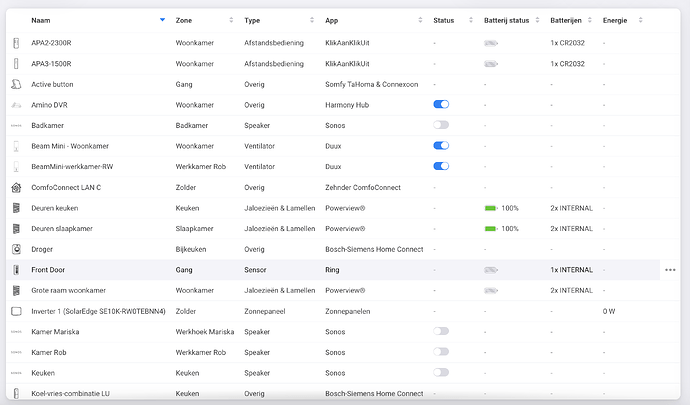Turn on the Badkamer speaker switch
This screenshot has width=690, height=405.
point(441,125)
